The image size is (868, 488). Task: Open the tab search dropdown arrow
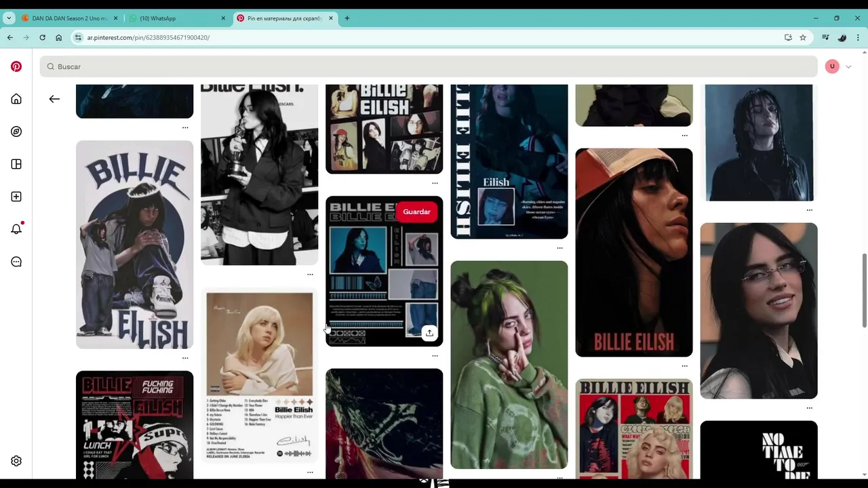click(x=9, y=18)
